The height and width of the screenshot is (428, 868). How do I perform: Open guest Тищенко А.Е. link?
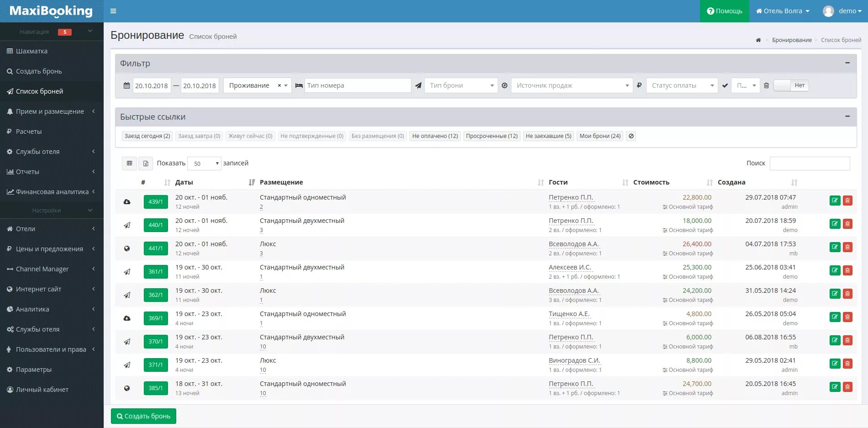click(x=569, y=314)
